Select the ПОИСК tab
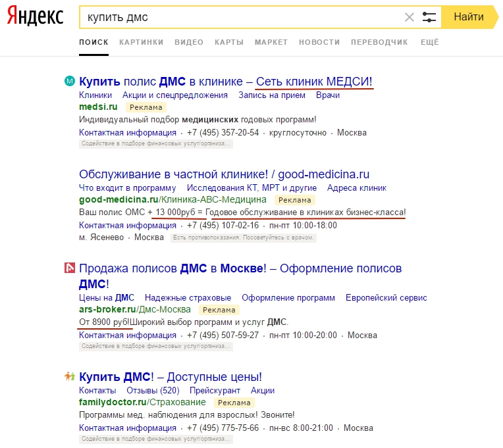503x448 pixels. tap(93, 42)
